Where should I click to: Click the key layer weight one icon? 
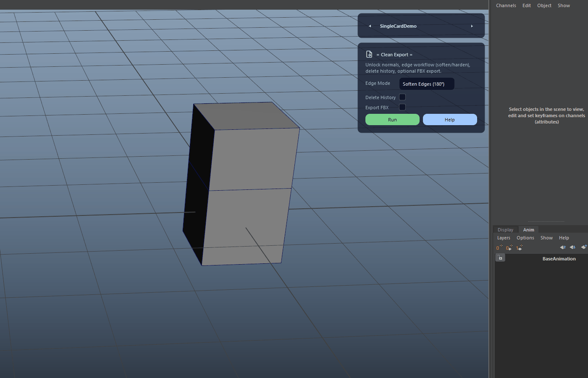(x=519, y=247)
